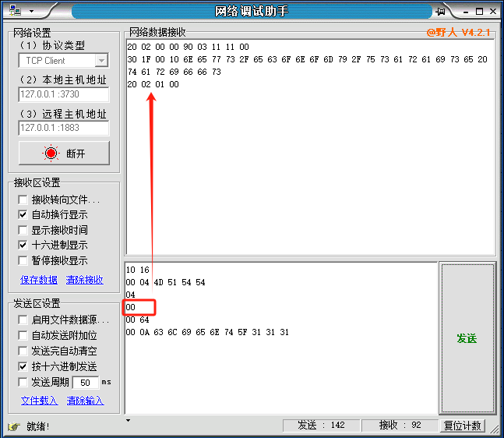Click the status bar hand icon beside 就绪
The height and width of the screenshot is (438, 504).
pyautogui.click(x=15, y=427)
